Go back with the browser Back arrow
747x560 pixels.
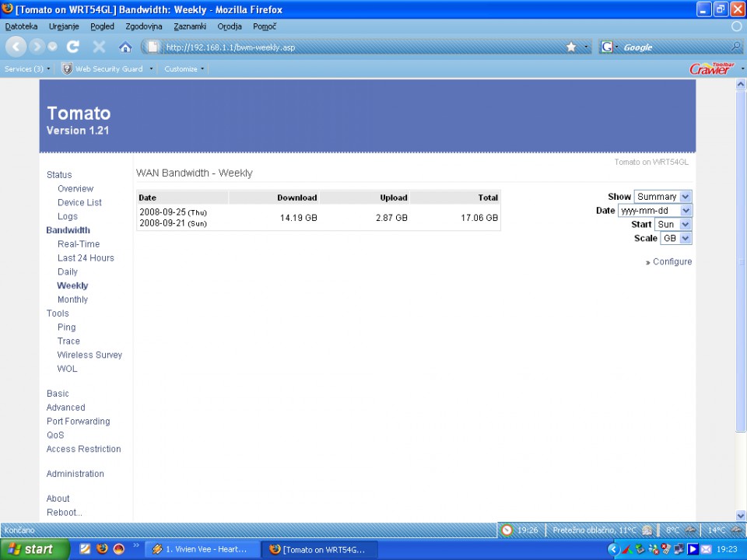click(x=16, y=47)
